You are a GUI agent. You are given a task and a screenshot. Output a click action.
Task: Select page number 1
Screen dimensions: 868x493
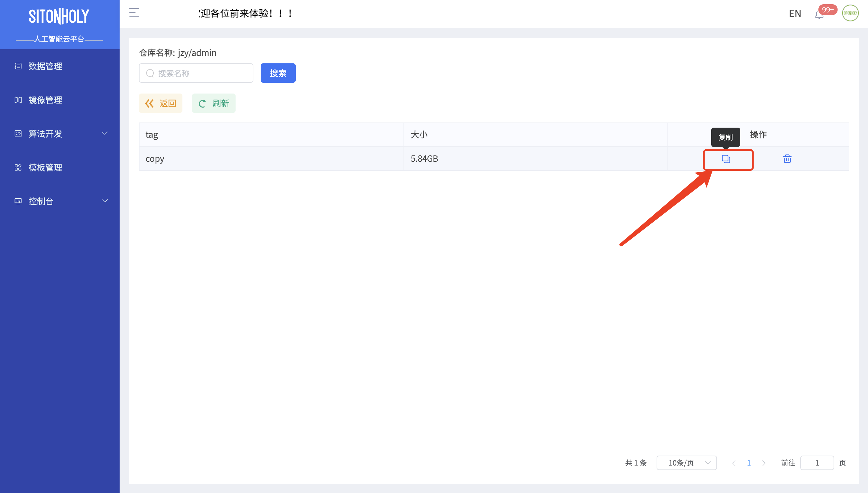coord(749,463)
